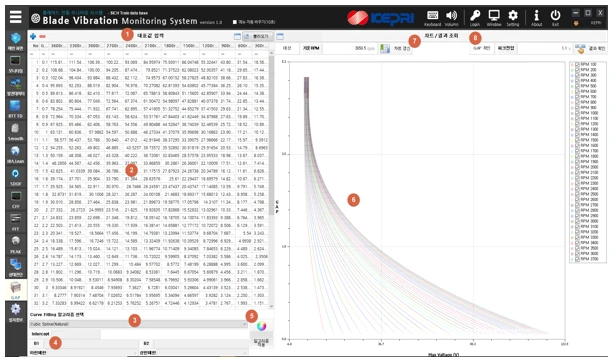Click the red minus remove-row icon
This screenshot has height=363, width=616.
(x=42, y=36)
